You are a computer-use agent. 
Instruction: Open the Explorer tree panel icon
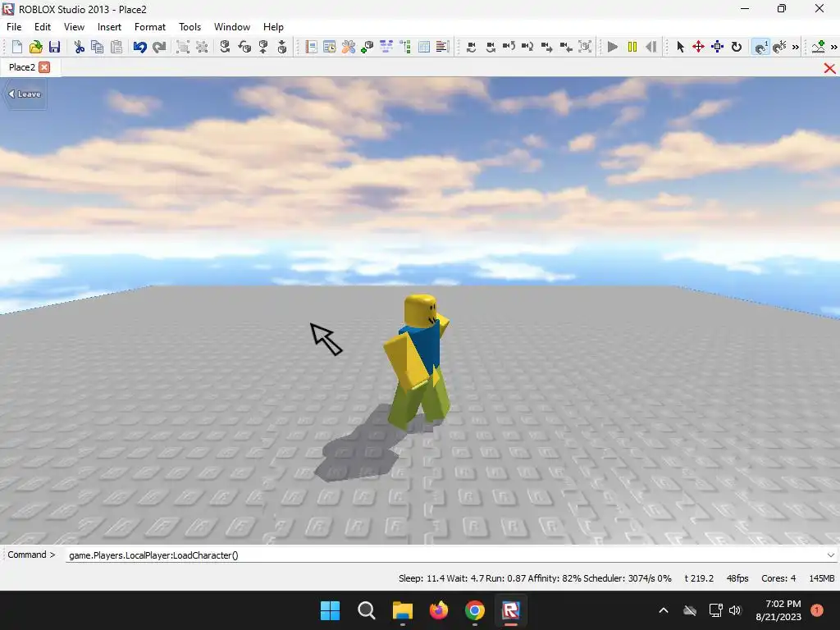point(405,47)
